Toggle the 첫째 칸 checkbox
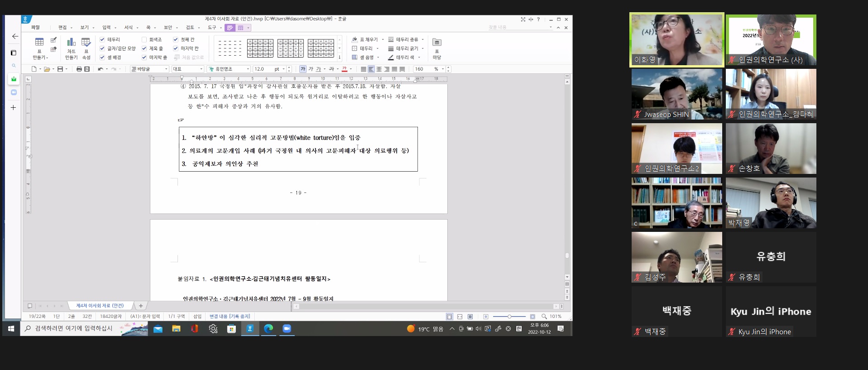Image resolution: width=868 pixels, height=370 pixels. click(176, 39)
